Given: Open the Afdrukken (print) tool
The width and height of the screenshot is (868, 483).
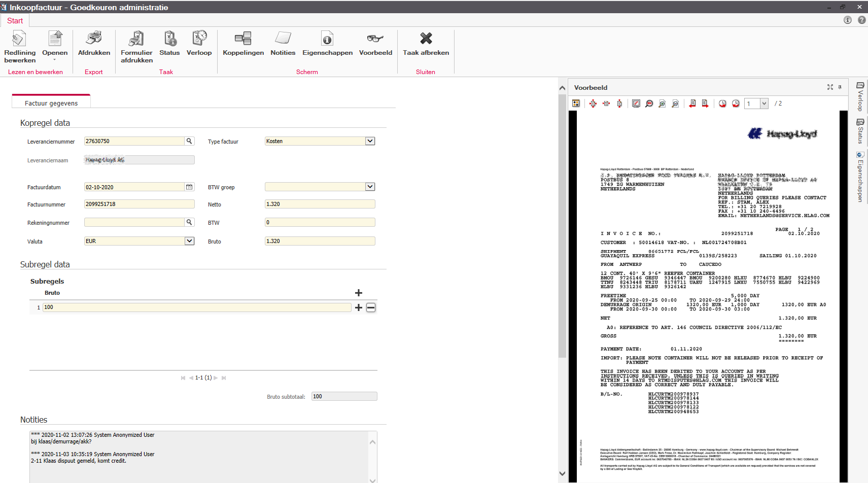Looking at the screenshot, I should point(94,46).
